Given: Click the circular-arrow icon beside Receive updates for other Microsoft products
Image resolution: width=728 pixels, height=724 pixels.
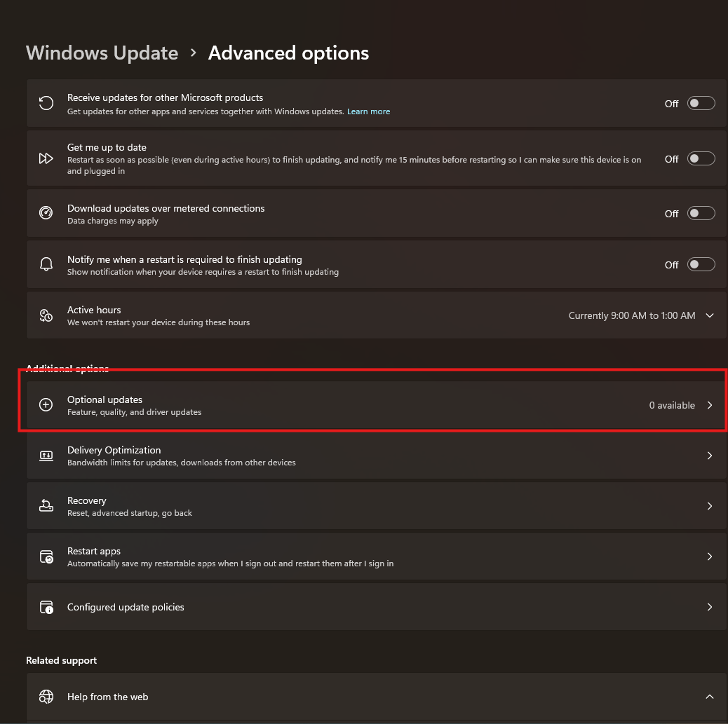Looking at the screenshot, I should pyautogui.click(x=46, y=103).
